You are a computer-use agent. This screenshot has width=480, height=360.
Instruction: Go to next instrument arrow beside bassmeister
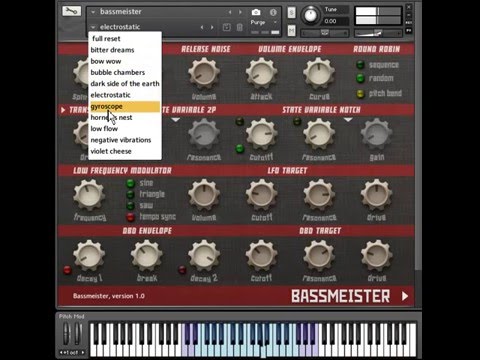pos(240,12)
